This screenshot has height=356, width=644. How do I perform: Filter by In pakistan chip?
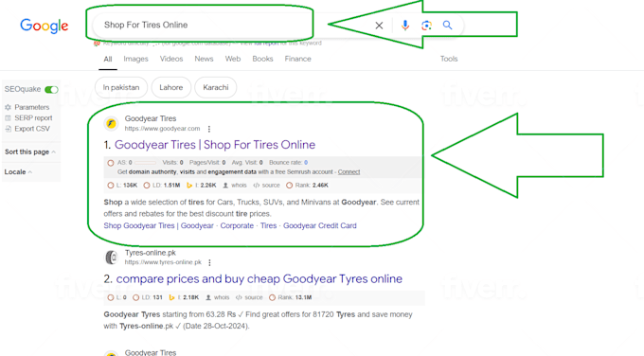(x=121, y=87)
